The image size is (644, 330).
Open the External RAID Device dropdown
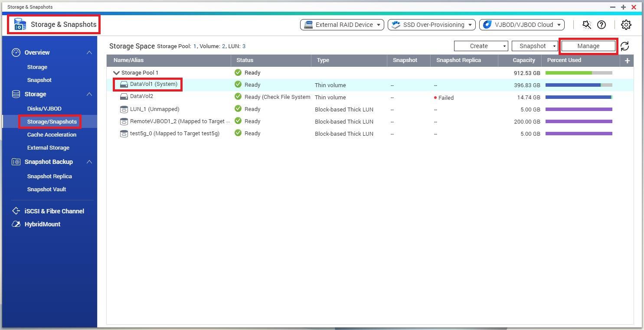(x=342, y=25)
